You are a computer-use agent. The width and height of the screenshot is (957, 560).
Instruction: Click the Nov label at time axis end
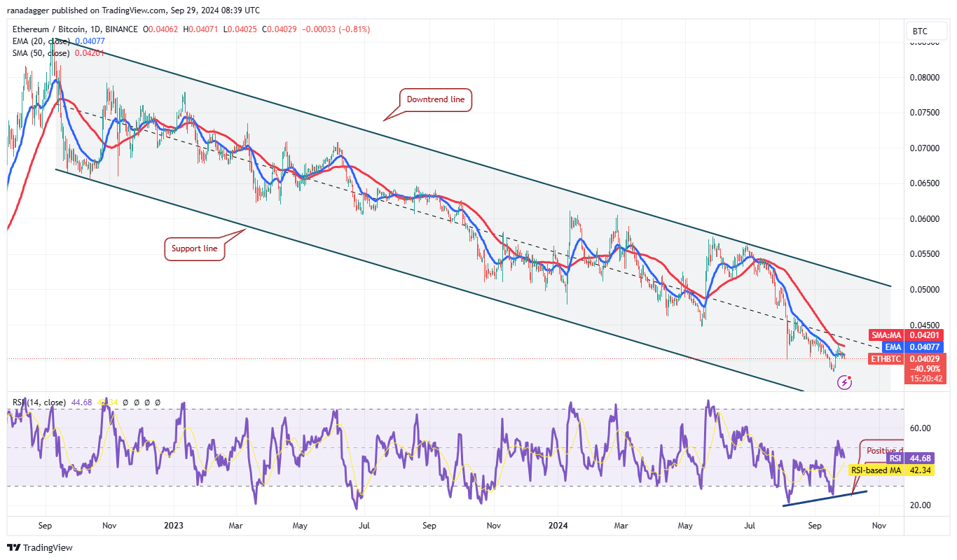[x=879, y=525]
